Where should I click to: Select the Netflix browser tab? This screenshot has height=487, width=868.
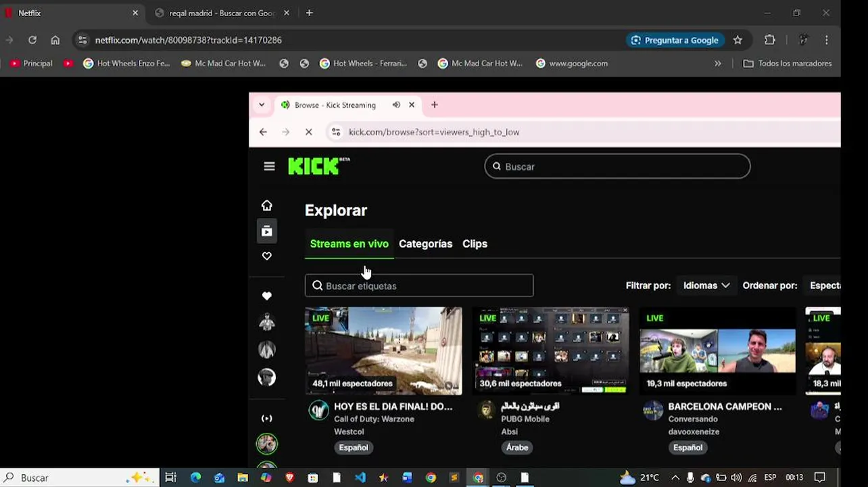point(71,13)
